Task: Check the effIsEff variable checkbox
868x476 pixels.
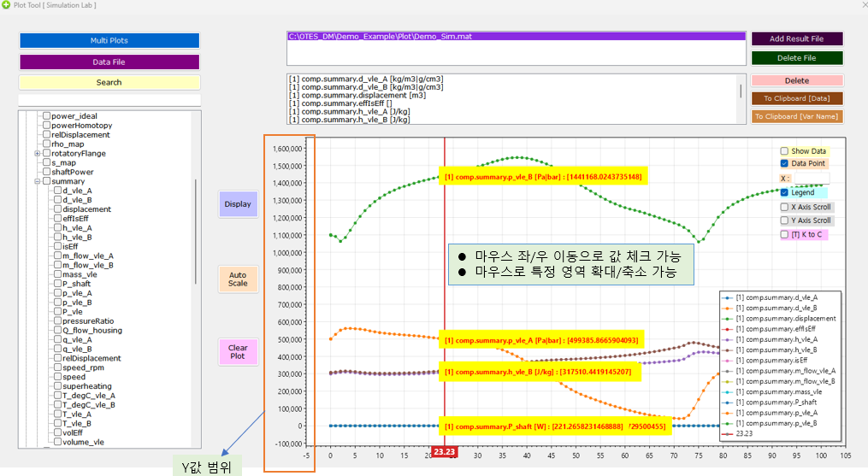Action: (x=57, y=219)
